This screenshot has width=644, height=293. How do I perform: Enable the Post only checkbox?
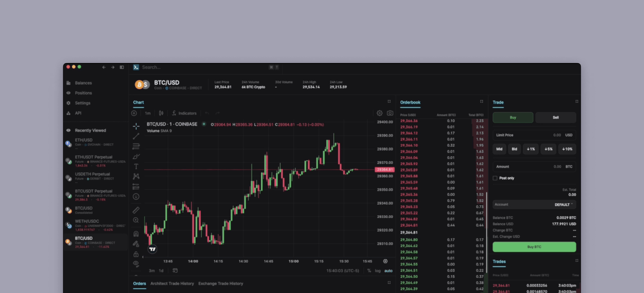click(x=495, y=178)
